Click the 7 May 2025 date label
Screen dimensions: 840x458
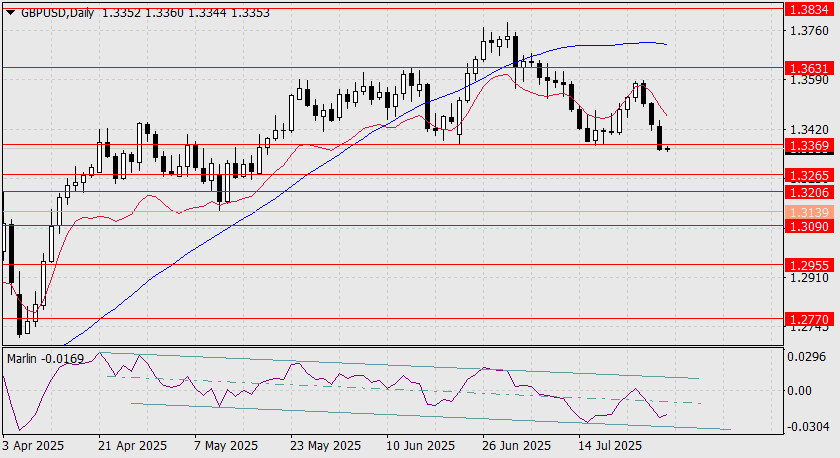pyautogui.click(x=226, y=446)
